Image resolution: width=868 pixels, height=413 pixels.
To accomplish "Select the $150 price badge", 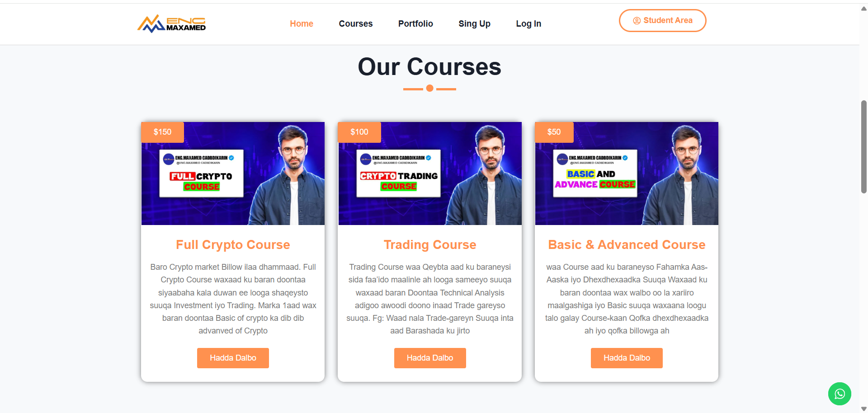I will 162,132.
